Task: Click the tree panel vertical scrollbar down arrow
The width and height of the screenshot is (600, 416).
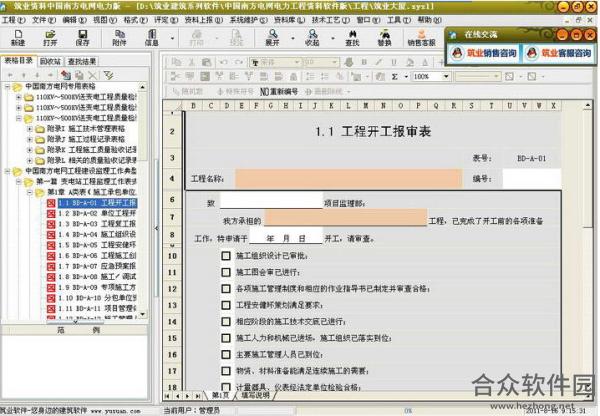Action: pos(143,314)
